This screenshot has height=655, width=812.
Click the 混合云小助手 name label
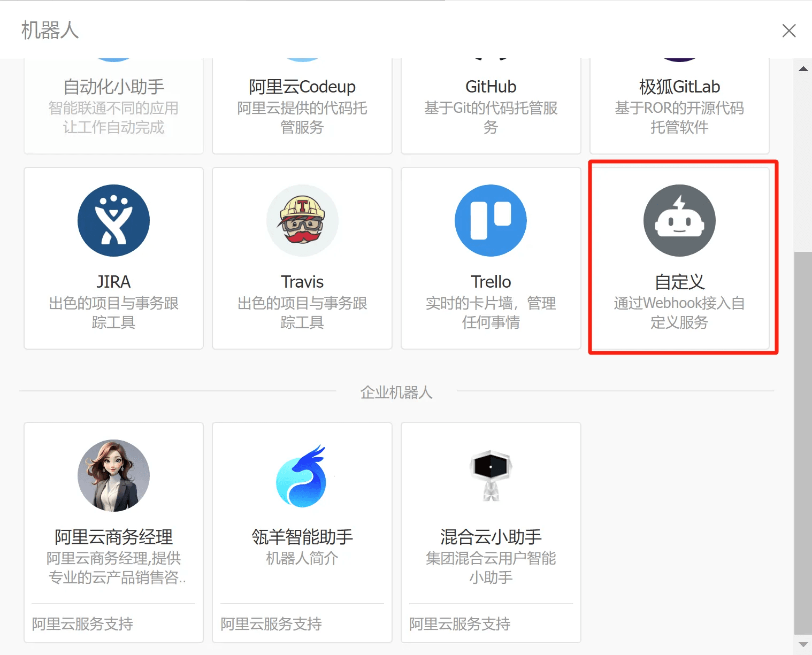click(x=491, y=537)
